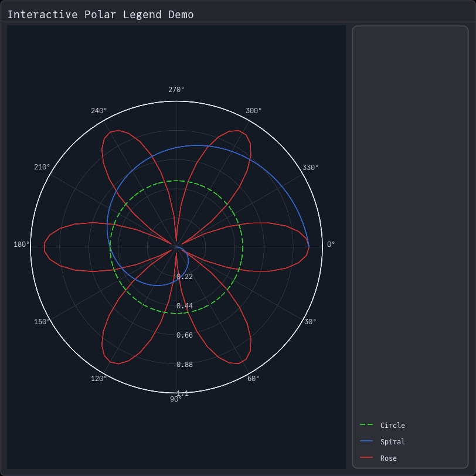Click the center origin of the polar plot
This screenshot has height=476, width=476.
pos(176,247)
